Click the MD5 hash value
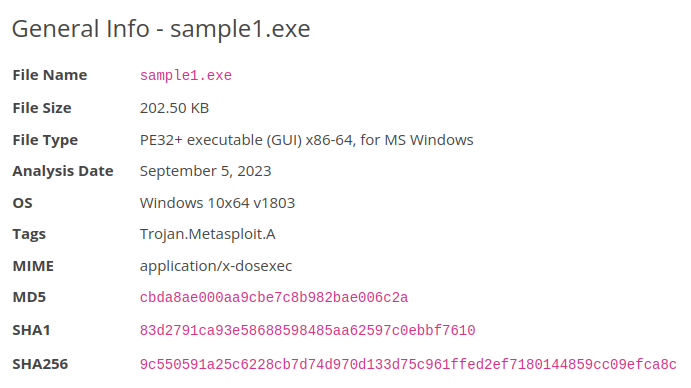 [x=274, y=298]
